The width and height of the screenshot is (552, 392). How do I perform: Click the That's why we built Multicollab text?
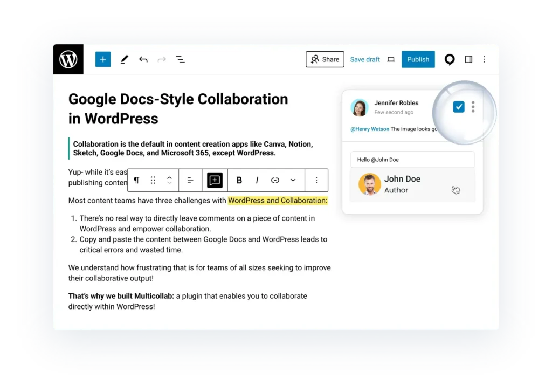click(x=121, y=296)
